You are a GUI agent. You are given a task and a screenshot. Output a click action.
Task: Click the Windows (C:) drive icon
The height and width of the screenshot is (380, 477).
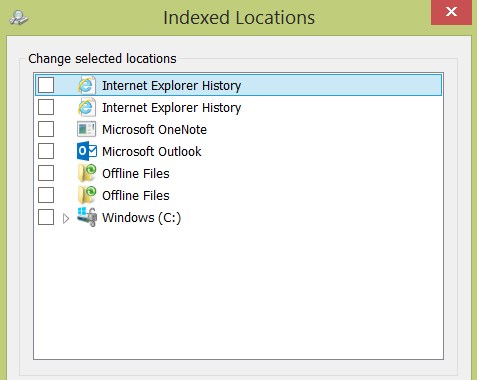[87, 217]
